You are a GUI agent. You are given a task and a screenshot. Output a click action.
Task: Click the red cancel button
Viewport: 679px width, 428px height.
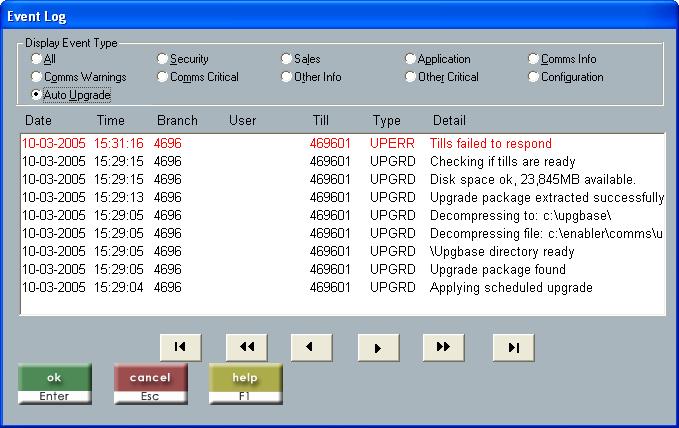coord(150,383)
